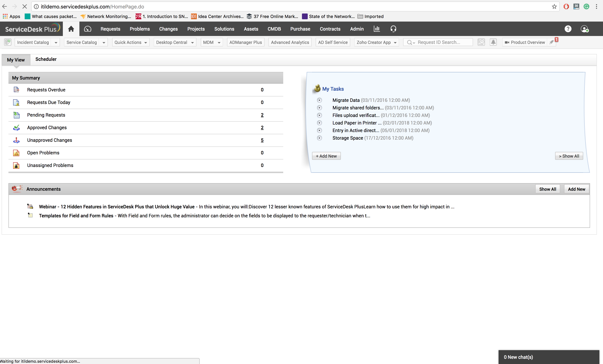
Task: Click the Home icon in navbar
Action: coord(71,29)
